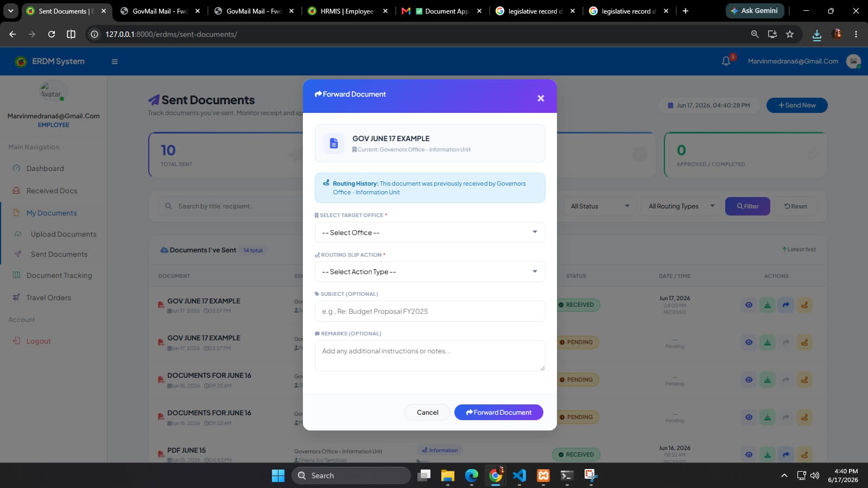
Task: View the PDF JUNE 15 document
Action: click(749, 455)
